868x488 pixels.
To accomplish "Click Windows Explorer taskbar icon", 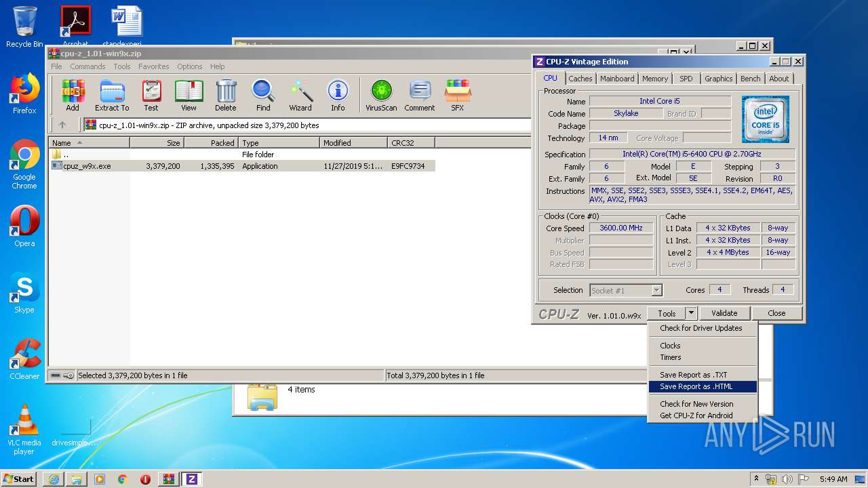I will [77, 479].
